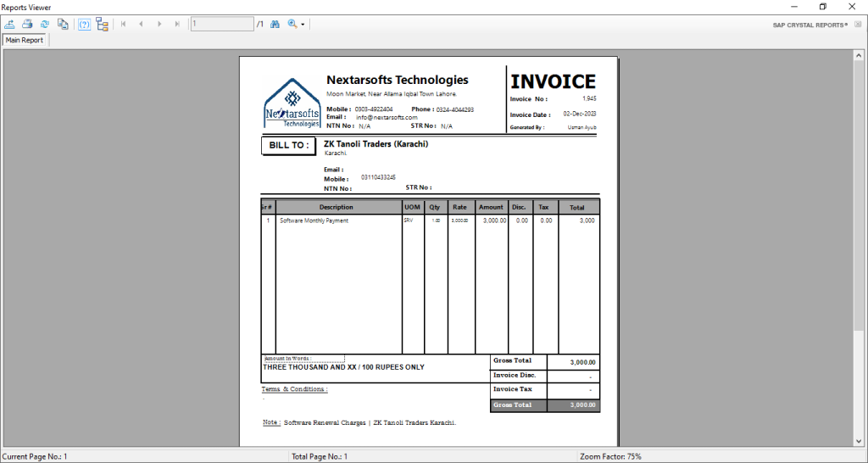Click the Software Monthly Payment description
This screenshot has width=868, height=463.
314,220
